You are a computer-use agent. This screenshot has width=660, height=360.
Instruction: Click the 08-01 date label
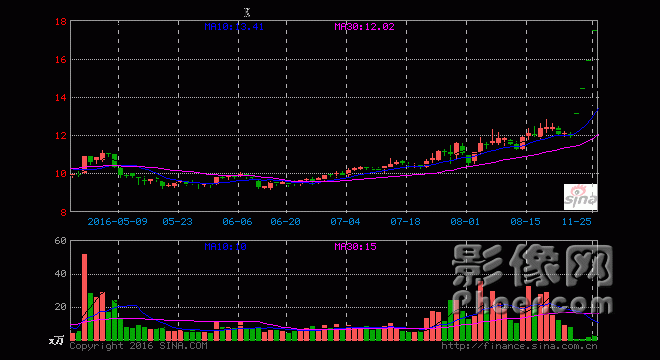(x=465, y=221)
